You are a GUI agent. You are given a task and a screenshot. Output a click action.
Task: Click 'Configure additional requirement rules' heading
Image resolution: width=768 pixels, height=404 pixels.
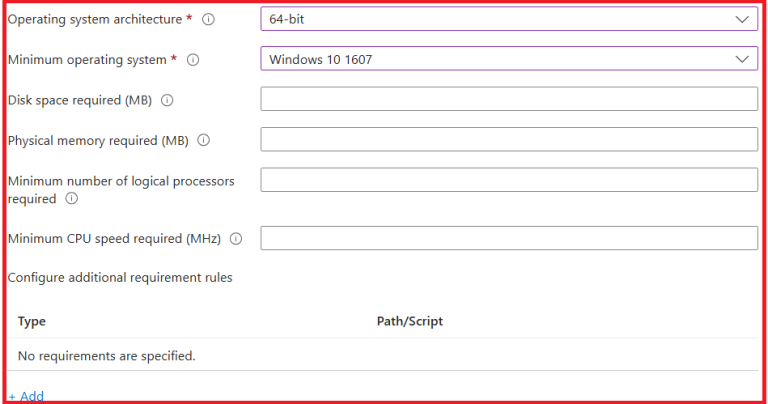[x=120, y=277]
